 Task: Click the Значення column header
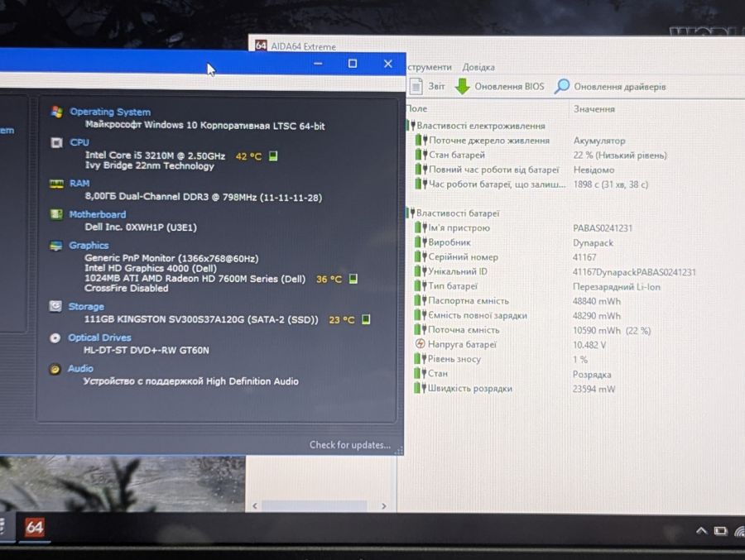click(594, 108)
